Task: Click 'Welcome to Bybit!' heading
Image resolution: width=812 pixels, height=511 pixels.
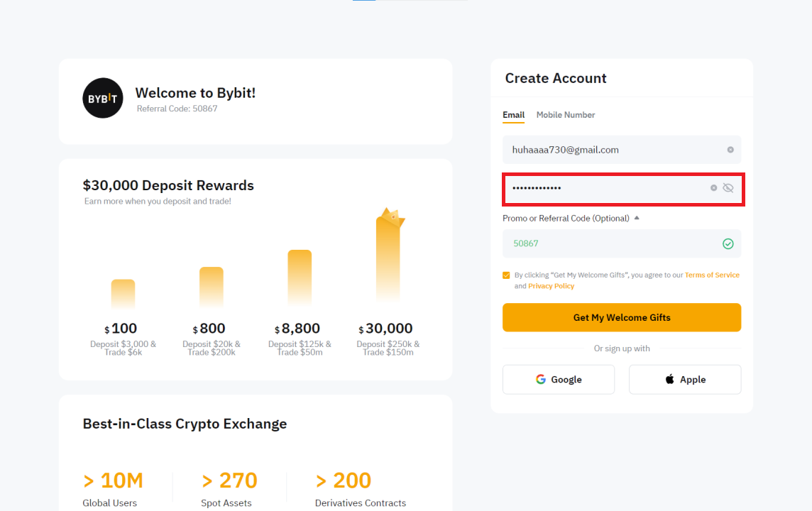Action: point(195,93)
